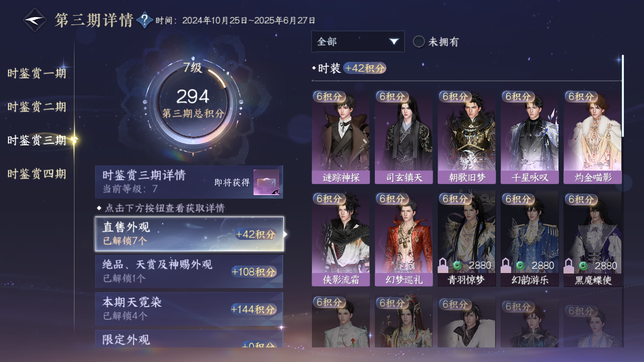This screenshot has height=362, width=644.
Task: Open the 全部 filter dropdown
Action: pyautogui.click(x=358, y=42)
